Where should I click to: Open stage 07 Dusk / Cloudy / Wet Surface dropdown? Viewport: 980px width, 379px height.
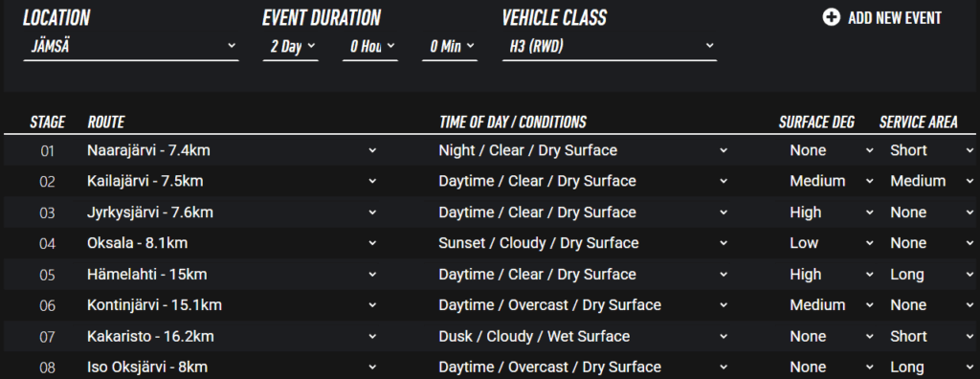point(584,337)
